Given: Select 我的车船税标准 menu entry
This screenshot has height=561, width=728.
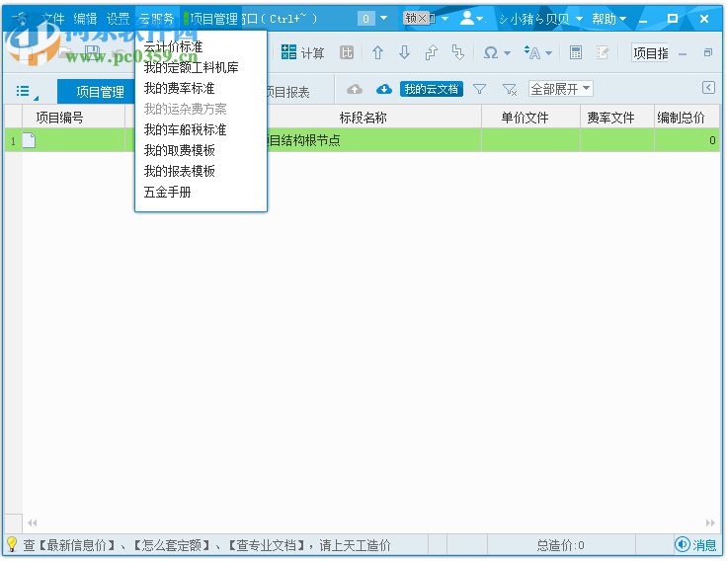Looking at the screenshot, I should point(186,129).
